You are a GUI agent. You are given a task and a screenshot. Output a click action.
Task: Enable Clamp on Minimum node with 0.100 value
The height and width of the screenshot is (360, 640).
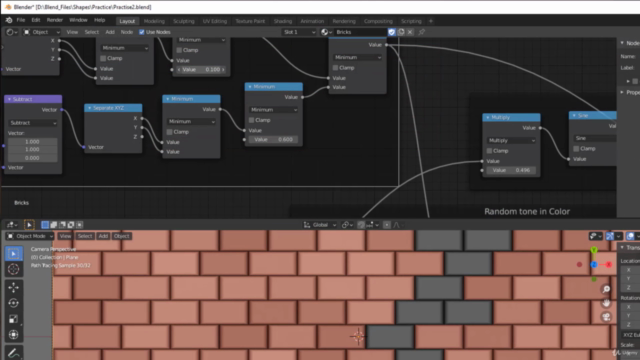tap(179, 50)
